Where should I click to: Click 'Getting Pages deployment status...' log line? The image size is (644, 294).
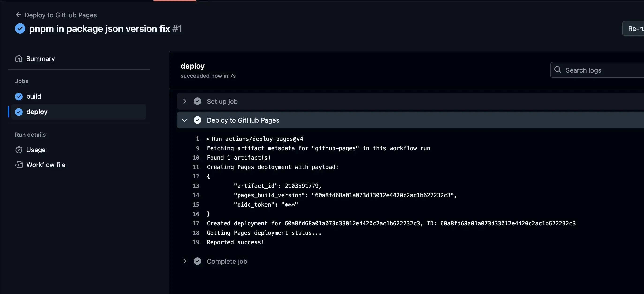[264, 233]
